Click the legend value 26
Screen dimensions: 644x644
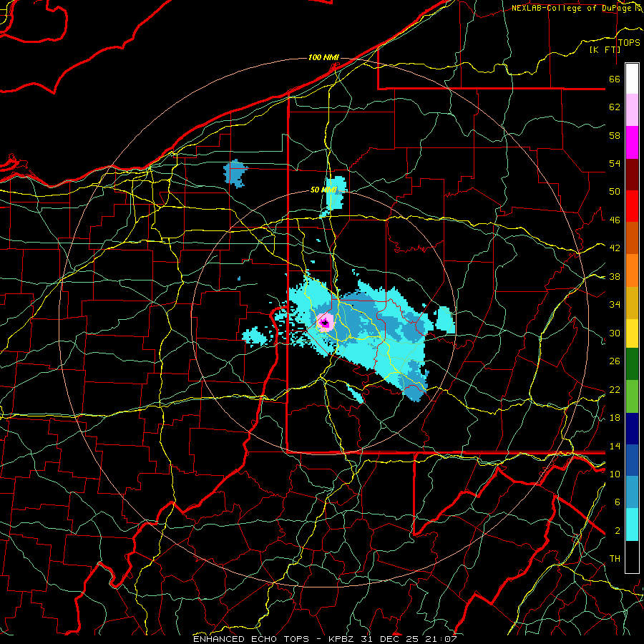pyautogui.click(x=615, y=361)
